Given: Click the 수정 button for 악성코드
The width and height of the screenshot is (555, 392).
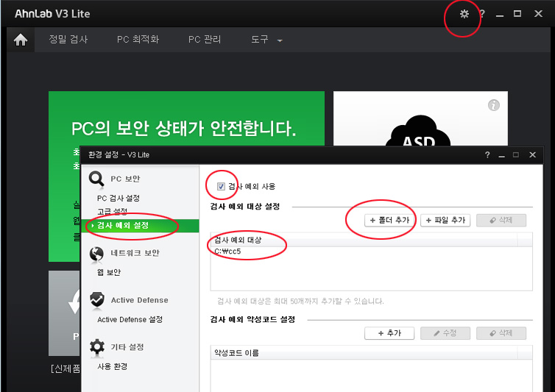Looking at the screenshot, I should (445, 333).
